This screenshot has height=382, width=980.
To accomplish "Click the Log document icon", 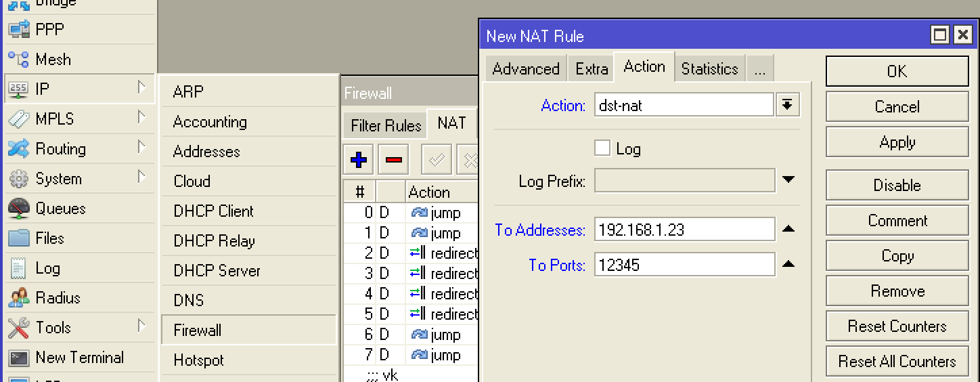I will point(18,268).
